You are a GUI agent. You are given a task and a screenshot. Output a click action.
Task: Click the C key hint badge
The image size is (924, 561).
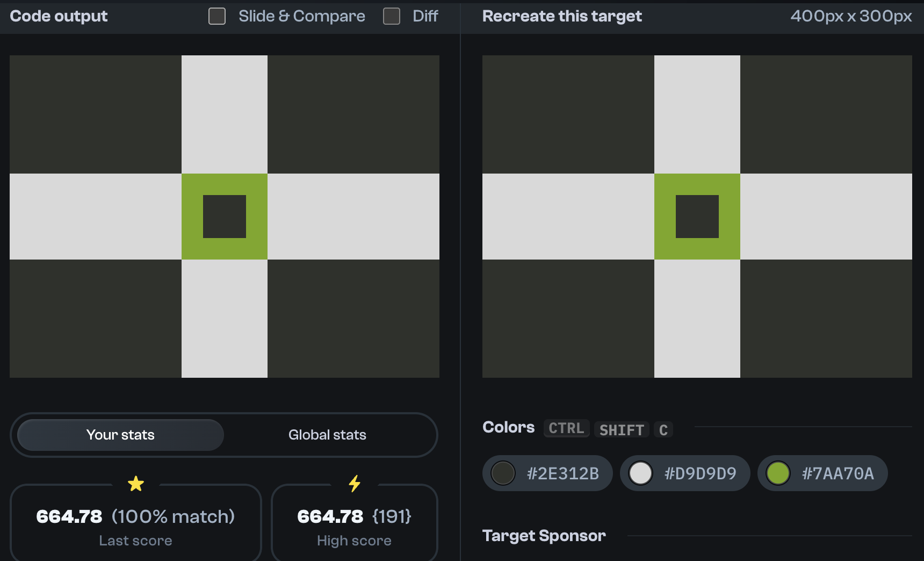coord(663,429)
